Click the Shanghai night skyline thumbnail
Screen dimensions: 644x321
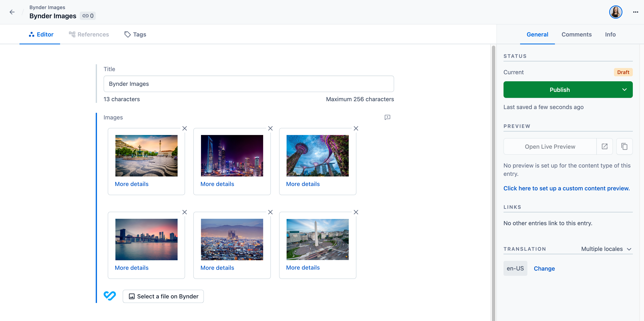click(232, 156)
